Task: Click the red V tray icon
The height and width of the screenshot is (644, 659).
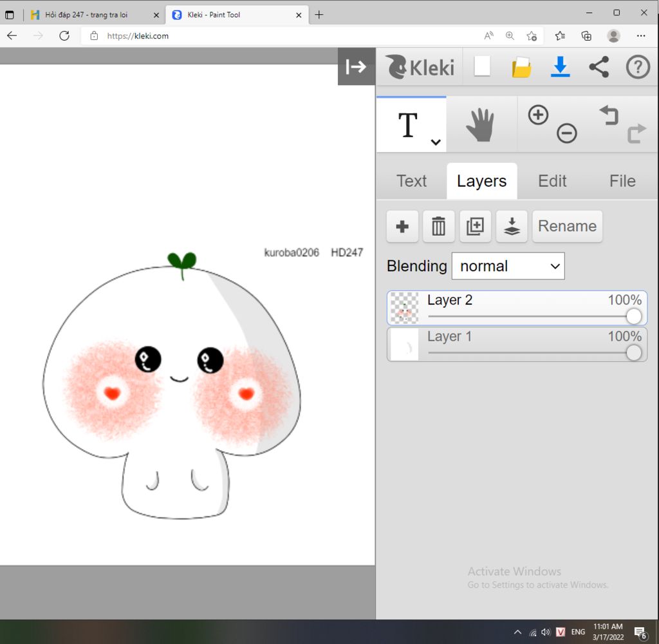Action: [561, 632]
